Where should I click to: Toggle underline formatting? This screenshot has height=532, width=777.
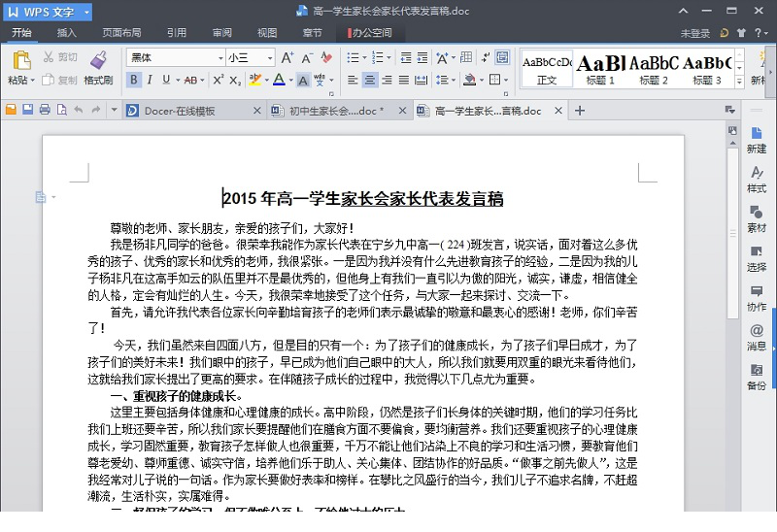pos(166,80)
